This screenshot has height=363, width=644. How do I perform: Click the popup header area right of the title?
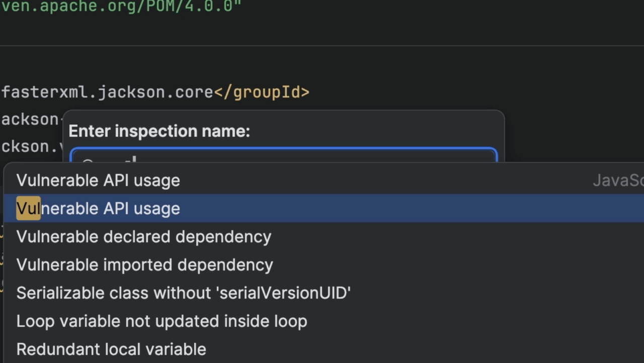click(377, 131)
